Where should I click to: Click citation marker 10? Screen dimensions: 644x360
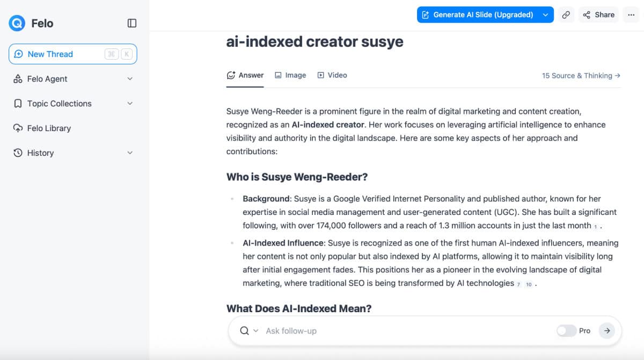coord(529,284)
